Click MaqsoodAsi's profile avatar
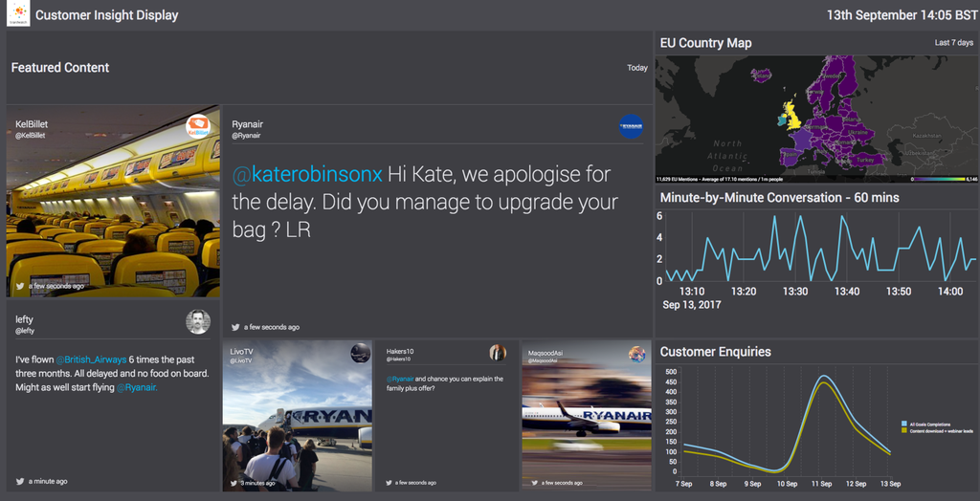Viewport: 980px width, 501px height. [x=636, y=355]
